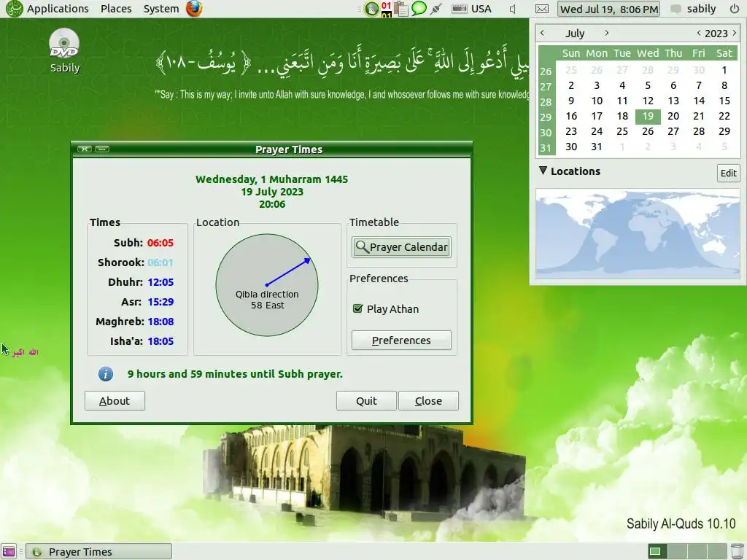This screenshot has height=560, width=747.
Task: Click the Prayer Times taskbar button
Action: (98, 551)
